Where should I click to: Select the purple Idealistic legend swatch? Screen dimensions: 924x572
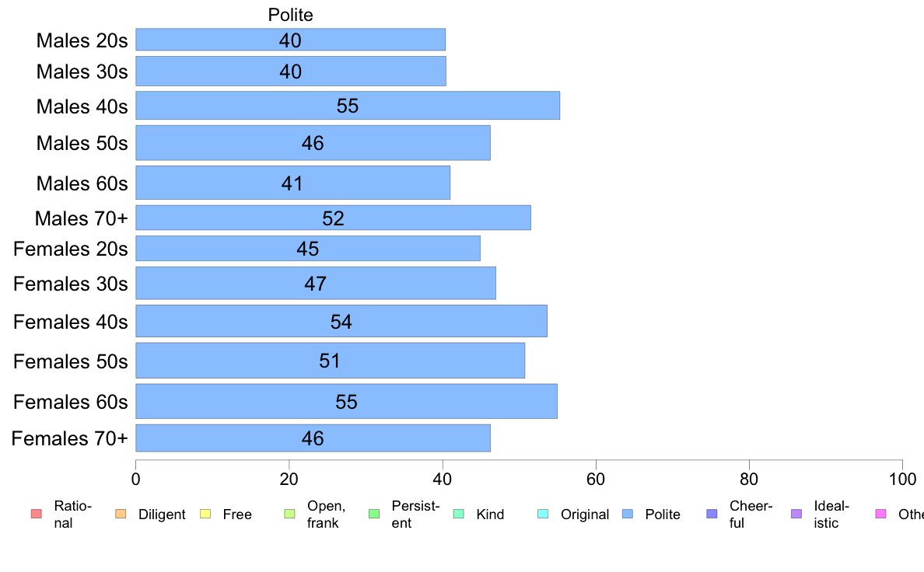click(796, 514)
